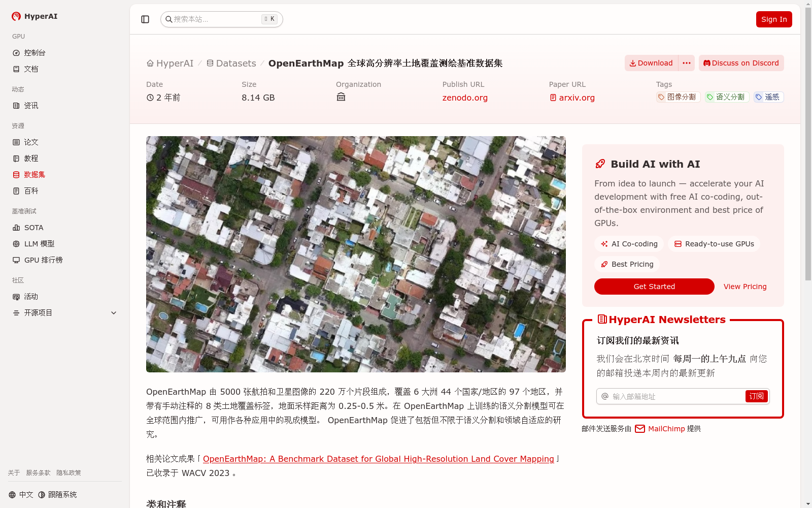Viewport: 812px width, 508px height.
Task: Open the zenodo.org publish link
Action: click(465, 98)
